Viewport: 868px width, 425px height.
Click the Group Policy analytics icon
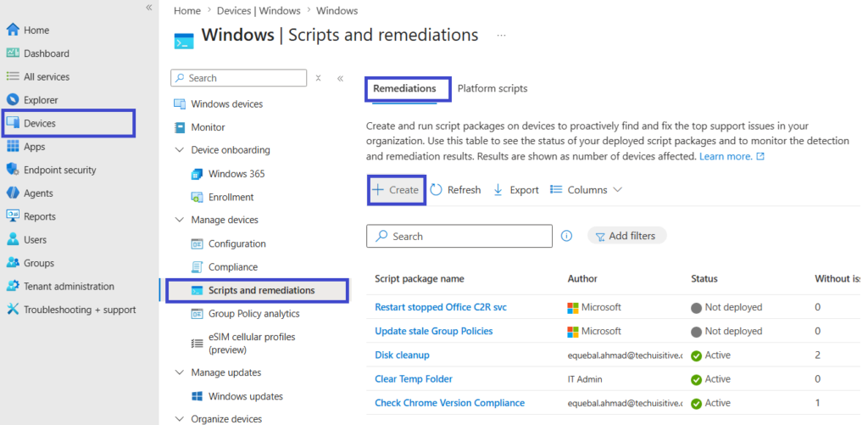(197, 314)
